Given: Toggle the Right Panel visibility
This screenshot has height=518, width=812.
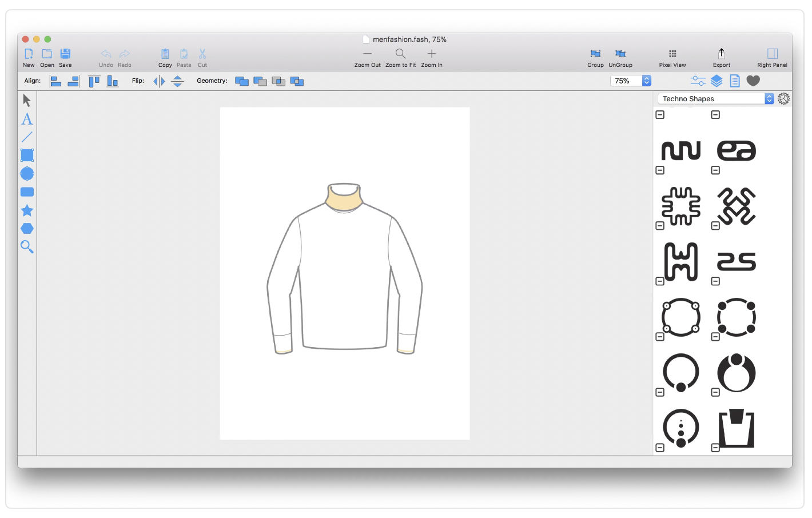Looking at the screenshot, I should (772, 54).
